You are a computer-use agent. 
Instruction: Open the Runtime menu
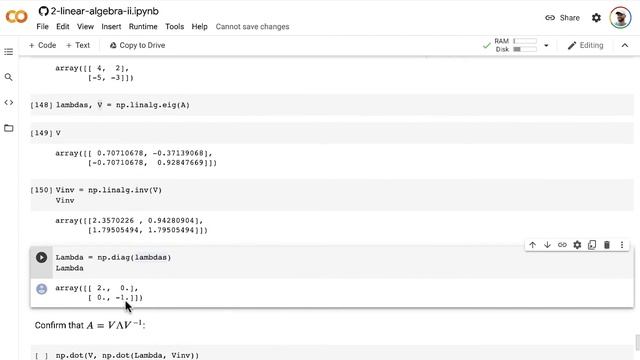[143, 27]
